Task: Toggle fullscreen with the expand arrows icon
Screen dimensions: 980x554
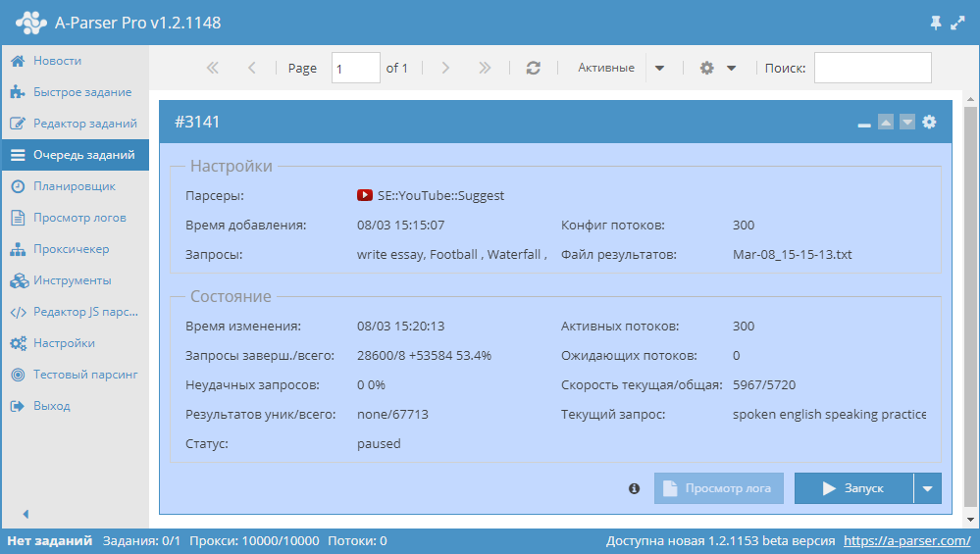Action: (x=958, y=23)
